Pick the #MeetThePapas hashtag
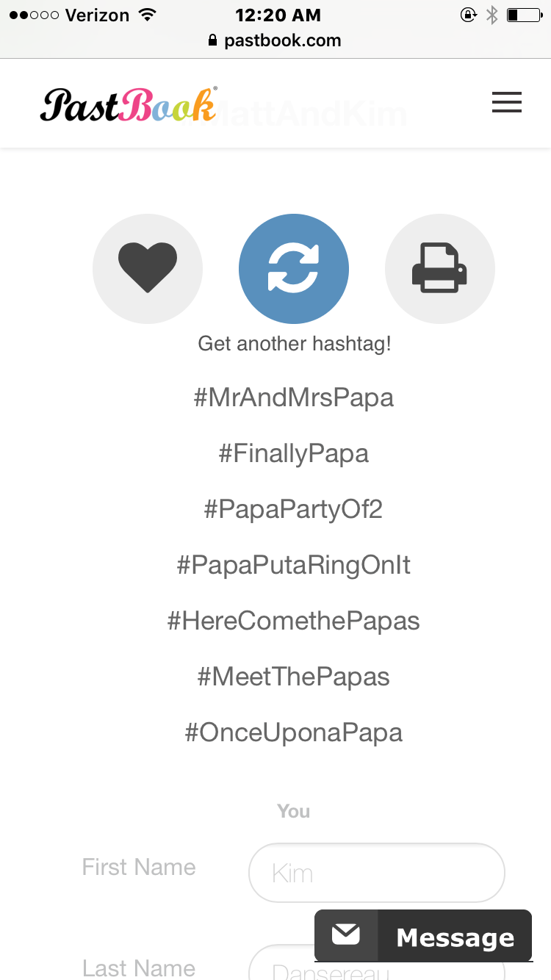The image size is (551, 980). tap(294, 677)
